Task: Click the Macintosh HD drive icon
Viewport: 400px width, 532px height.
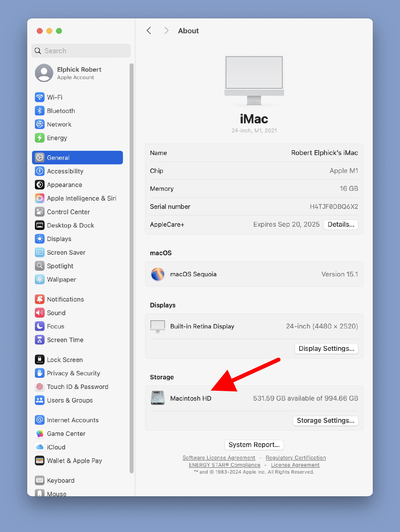Action: pyautogui.click(x=158, y=398)
